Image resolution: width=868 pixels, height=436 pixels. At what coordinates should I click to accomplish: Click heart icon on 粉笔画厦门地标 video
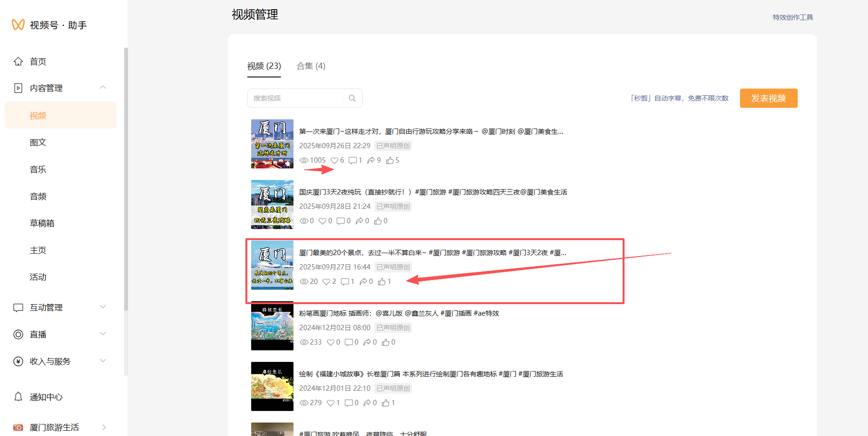331,342
